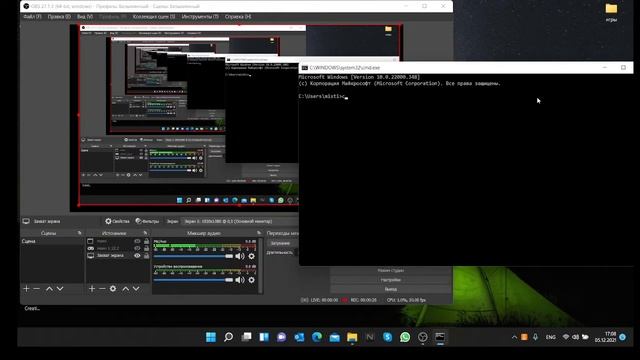The image size is (640, 360).
Task: Click the Windows Start button
Action: click(x=211, y=337)
